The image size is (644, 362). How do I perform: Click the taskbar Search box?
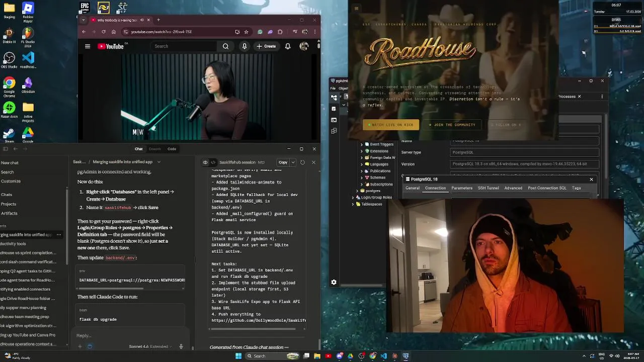(272, 356)
